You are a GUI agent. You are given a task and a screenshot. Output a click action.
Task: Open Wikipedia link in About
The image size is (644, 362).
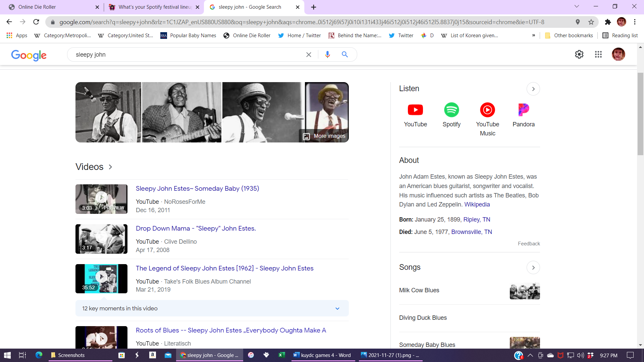pyautogui.click(x=477, y=204)
